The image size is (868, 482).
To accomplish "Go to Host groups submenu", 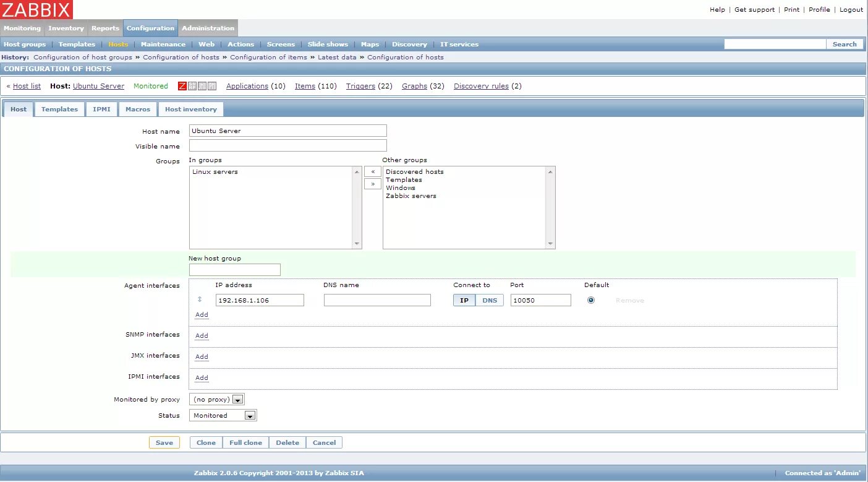I will coord(25,45).
